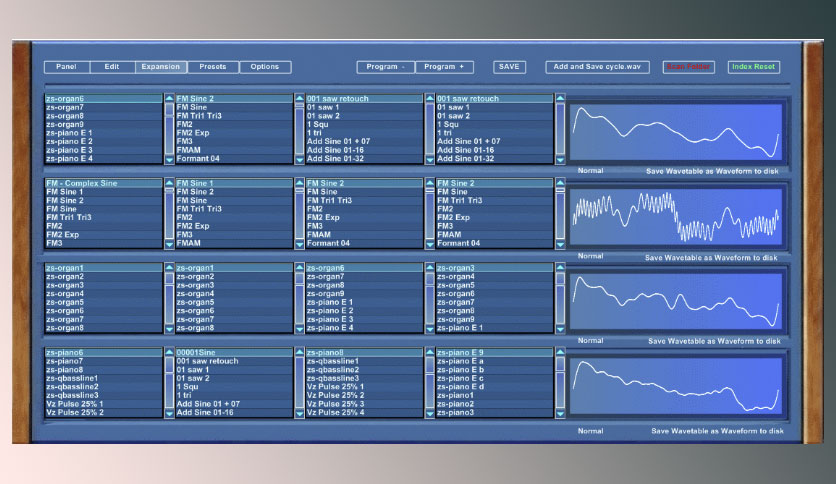Viewport: 836px width, 484px height.
Task: Select the Vz Pulse 25% 4 entry
Action: point(364,412)
